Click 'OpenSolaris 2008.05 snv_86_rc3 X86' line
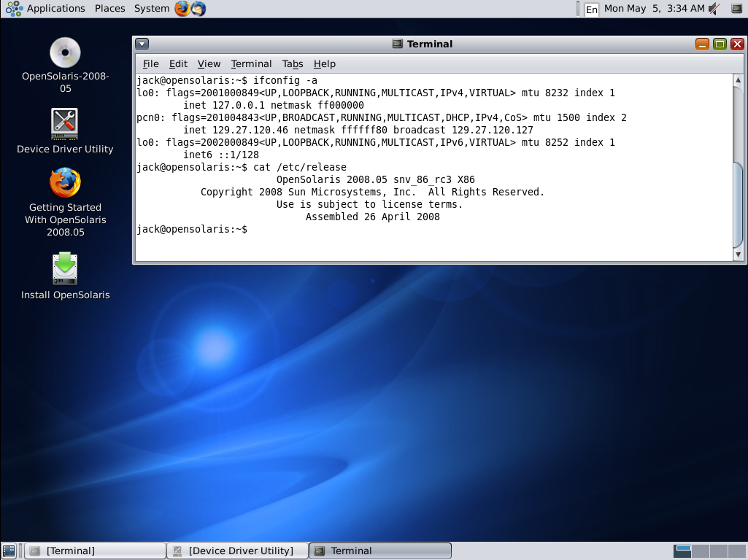This screenshot has width=748, height=560. tap(375, 179)
